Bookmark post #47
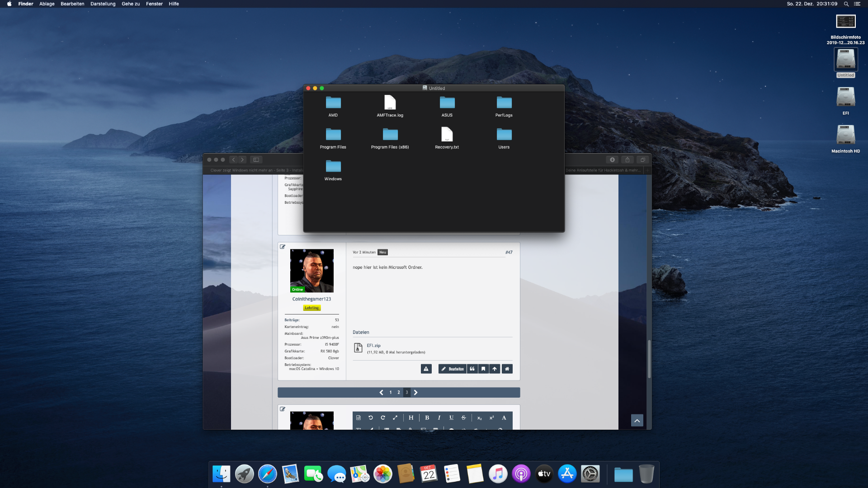The height and width of the screenshot is (488, 868). pyautogui.click(x=483, y=369)
